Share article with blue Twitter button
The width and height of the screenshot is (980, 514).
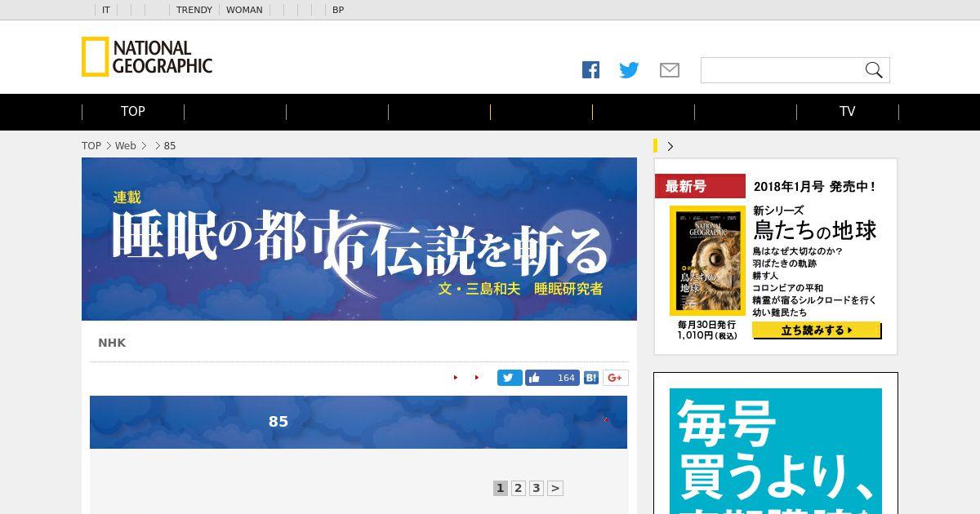[510, 378]
